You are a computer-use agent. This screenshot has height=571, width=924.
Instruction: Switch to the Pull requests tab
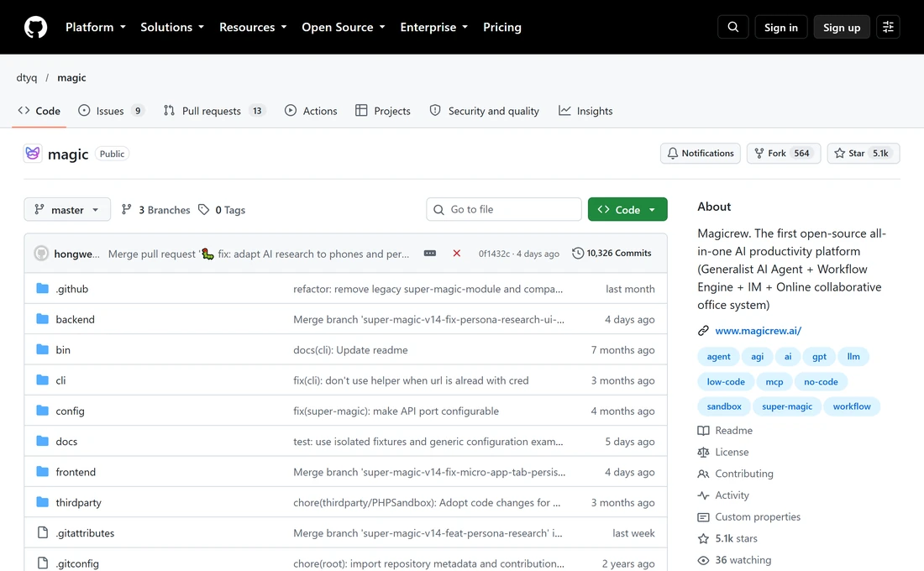215,111
